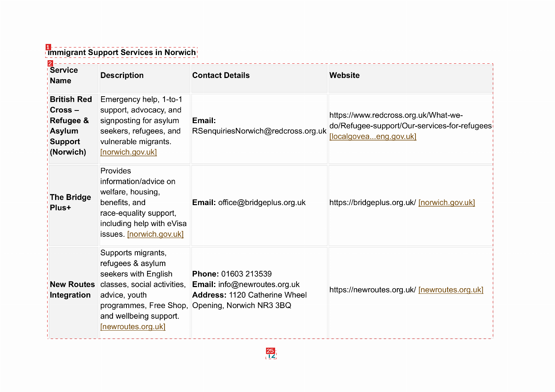Click the office@bridgeplus.org.uk email address
The height and width of the screenshot is (392, 555).
[x=262, y=202]
